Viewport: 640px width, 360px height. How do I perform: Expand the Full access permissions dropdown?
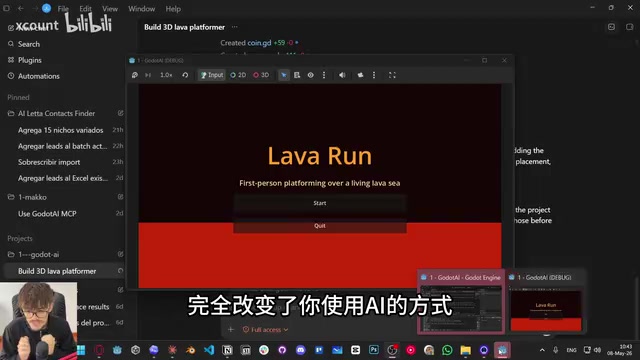pos(265,329)
